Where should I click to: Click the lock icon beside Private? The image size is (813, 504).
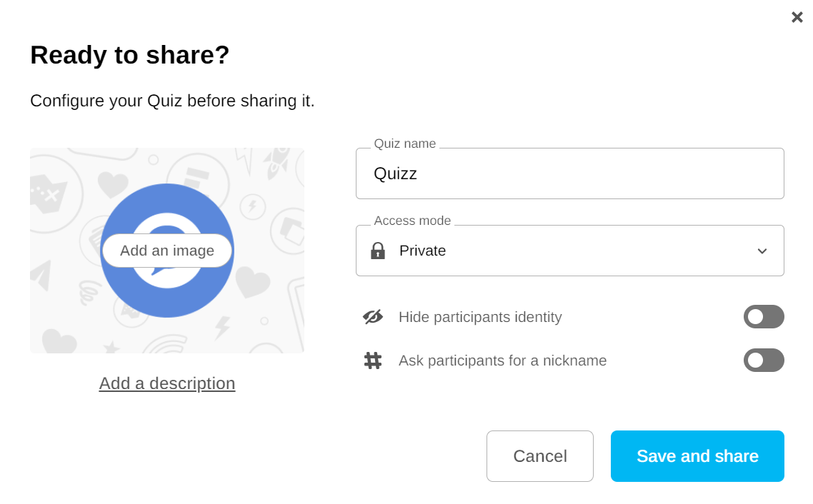(378, 251)
